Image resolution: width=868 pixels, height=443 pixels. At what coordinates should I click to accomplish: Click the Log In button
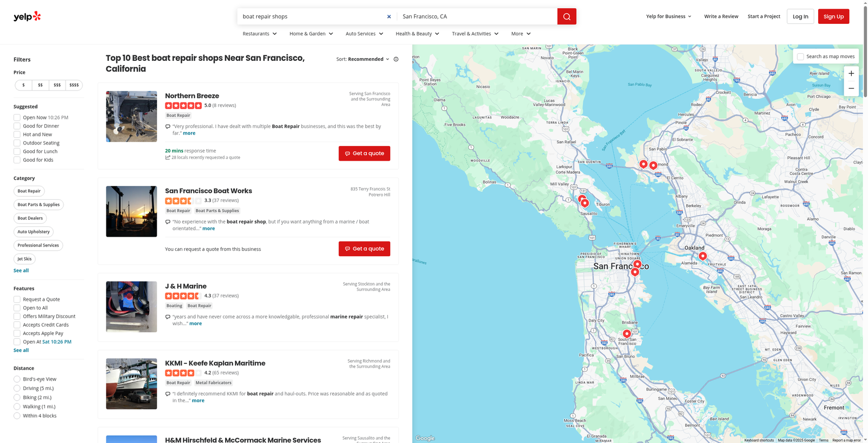(x=800, y=16)
